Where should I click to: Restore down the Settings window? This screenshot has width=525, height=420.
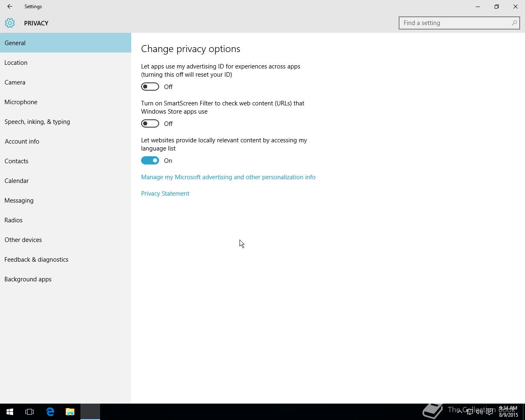tap(497, 7)
